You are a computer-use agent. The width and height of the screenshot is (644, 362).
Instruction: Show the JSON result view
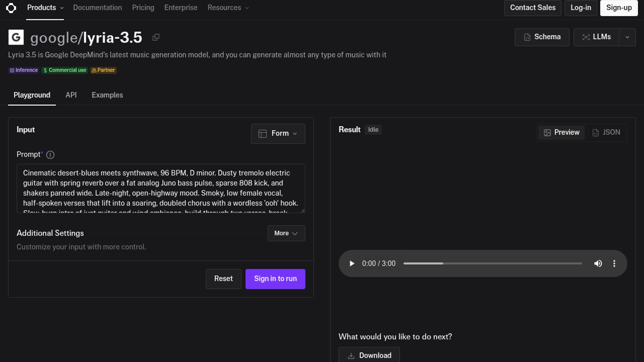(x=606, y=132)
